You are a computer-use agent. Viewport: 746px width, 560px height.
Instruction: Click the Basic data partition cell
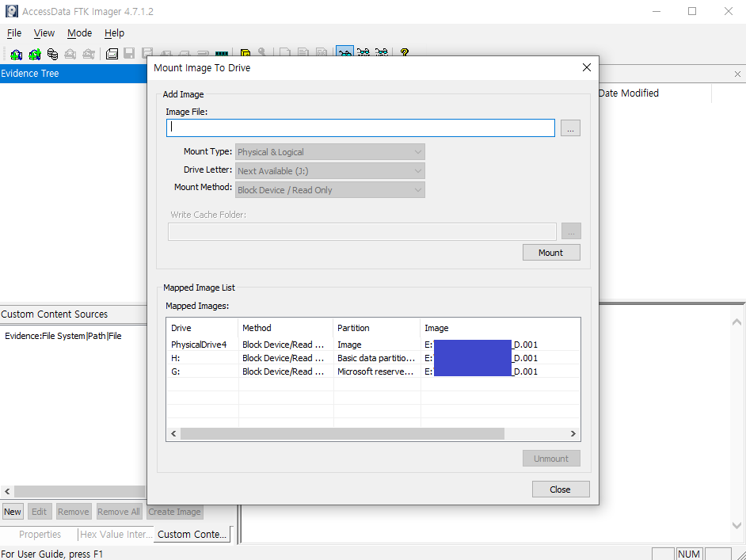coord(376,358)
